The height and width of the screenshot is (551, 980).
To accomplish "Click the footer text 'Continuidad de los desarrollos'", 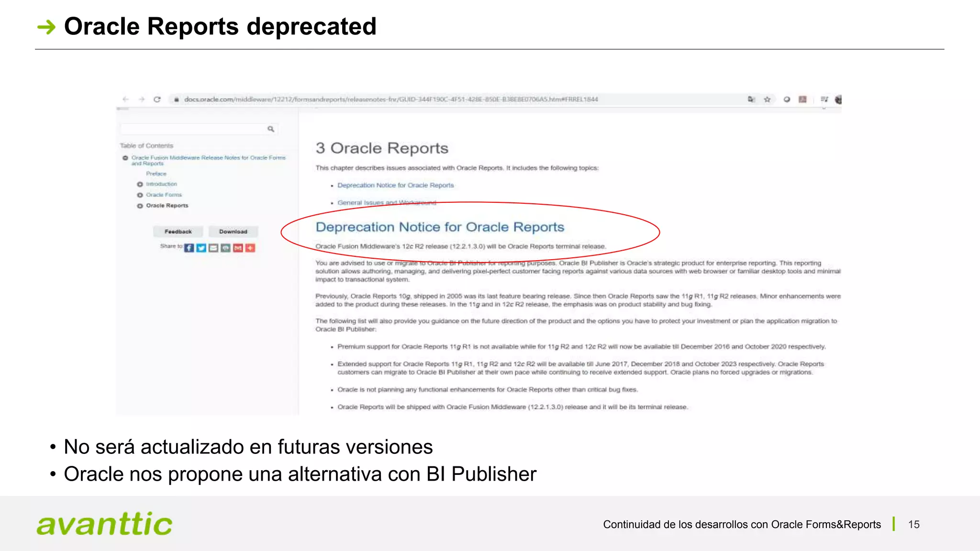I will [742, 525].
